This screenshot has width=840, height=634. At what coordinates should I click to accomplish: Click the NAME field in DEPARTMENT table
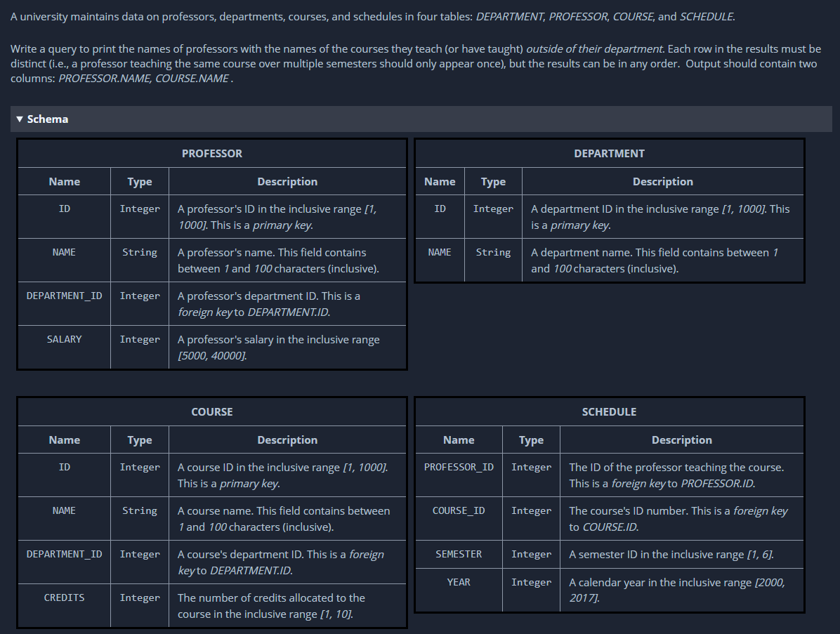(x=440, y=252)
